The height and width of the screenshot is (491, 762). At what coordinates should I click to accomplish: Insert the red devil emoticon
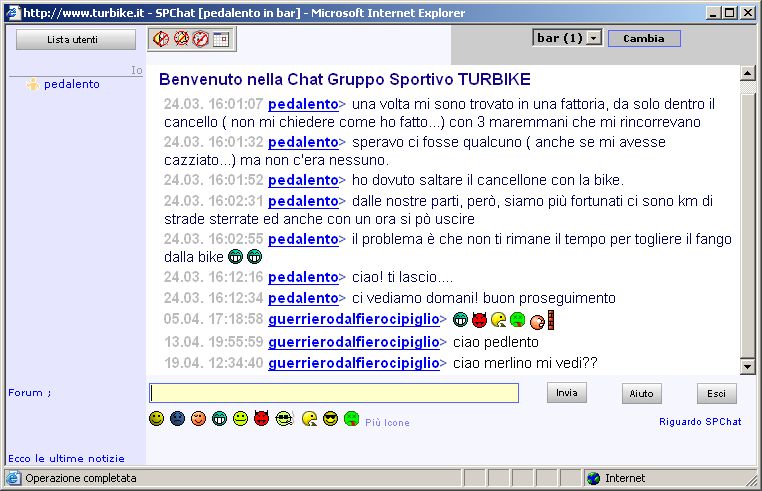tap(261, 418)
